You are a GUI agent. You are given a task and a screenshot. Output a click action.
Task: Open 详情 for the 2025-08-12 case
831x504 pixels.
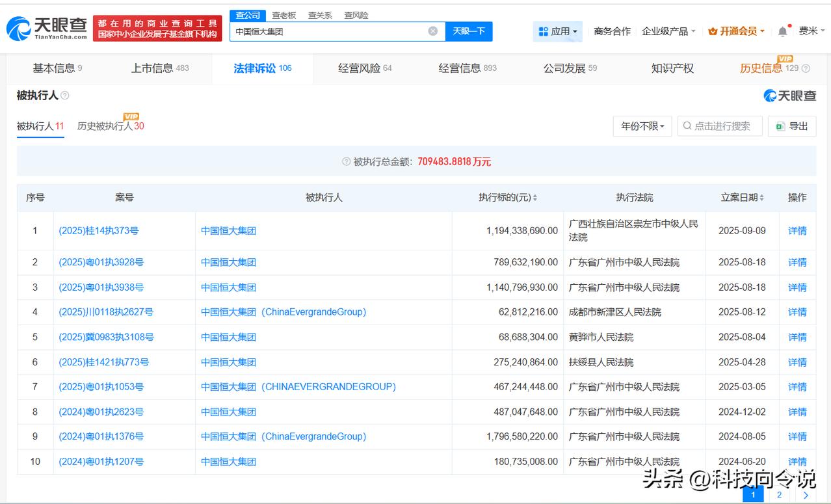point(797,312)
